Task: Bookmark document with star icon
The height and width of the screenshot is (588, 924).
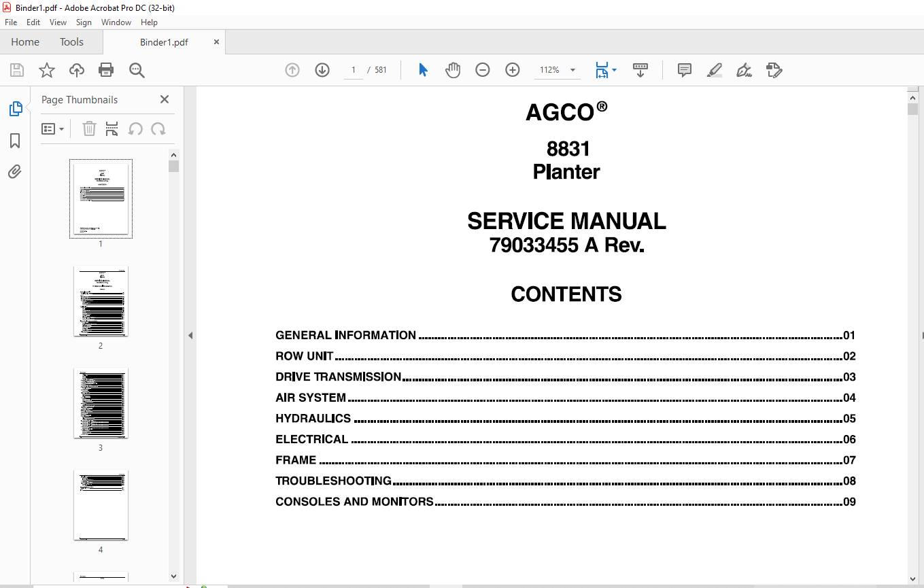Action: coord(46,70)
